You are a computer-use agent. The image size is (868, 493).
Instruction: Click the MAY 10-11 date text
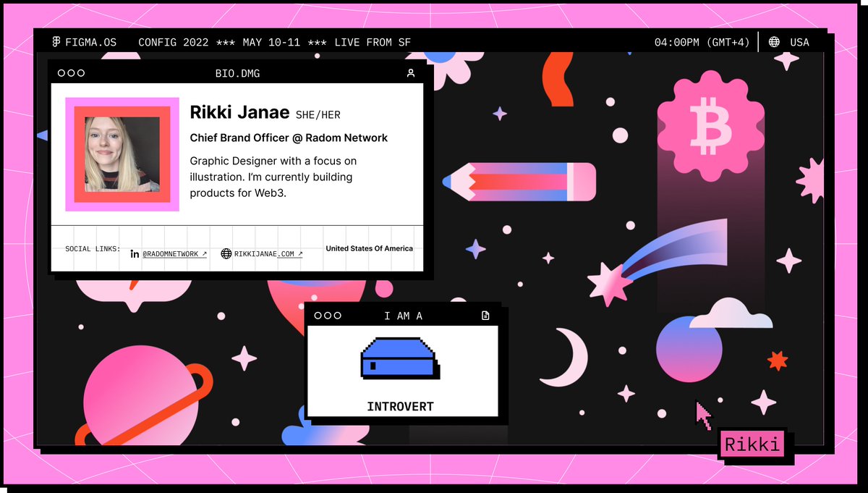pyautogui.click(x=273, y=42)
